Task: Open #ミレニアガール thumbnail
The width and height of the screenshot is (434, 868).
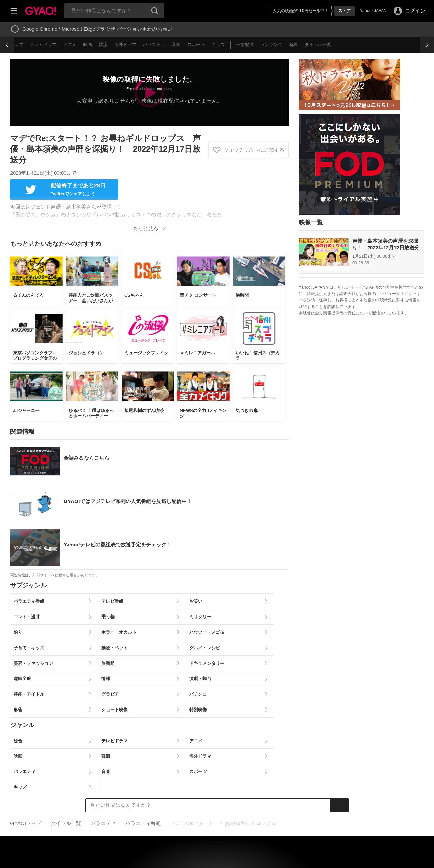Action: click(x=203, y=329)
